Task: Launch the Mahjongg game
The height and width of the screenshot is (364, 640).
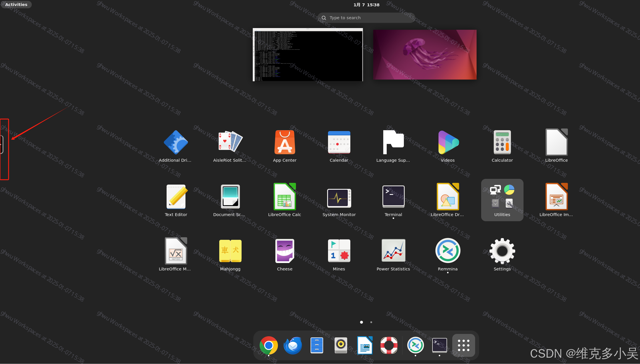Action: pos(230,251)
